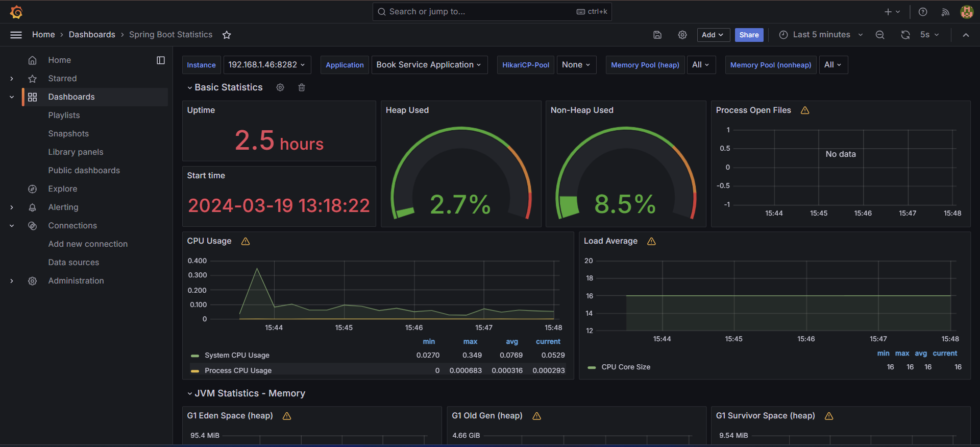Open Basic Statistics row settings gear
Viewport: 980px width, 447px height.
[280, 87]
